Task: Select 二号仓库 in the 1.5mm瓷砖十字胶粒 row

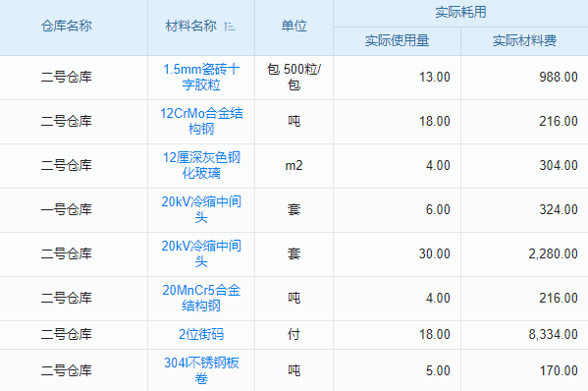Action: [67, 77]
